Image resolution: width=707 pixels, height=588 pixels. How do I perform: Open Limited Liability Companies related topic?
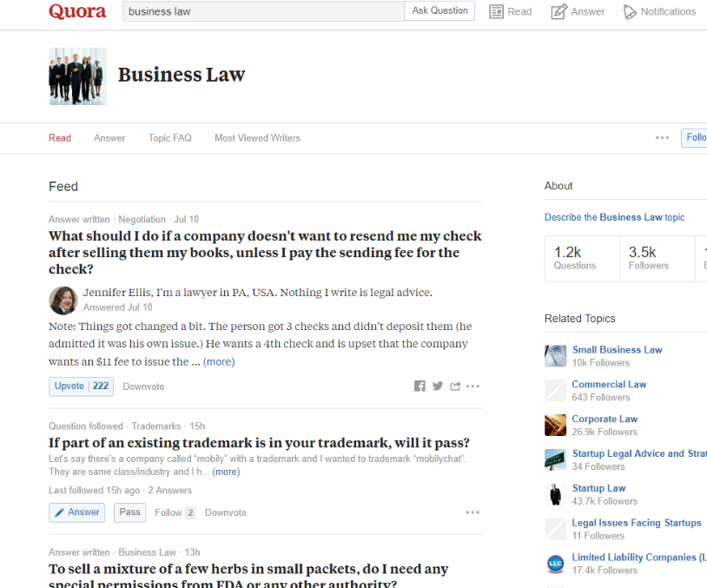(639, 558)
